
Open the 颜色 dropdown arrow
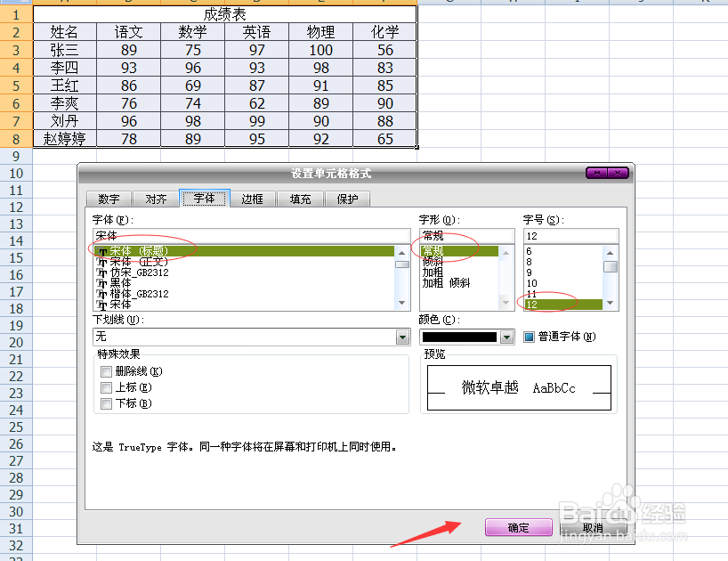[507, 337]
